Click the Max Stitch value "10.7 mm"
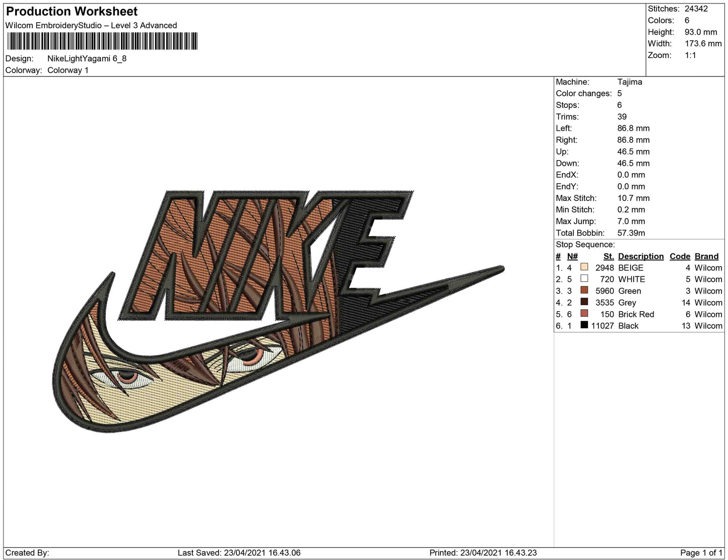Viewport: 728px width, 560px height. click(x=633, y=198)
